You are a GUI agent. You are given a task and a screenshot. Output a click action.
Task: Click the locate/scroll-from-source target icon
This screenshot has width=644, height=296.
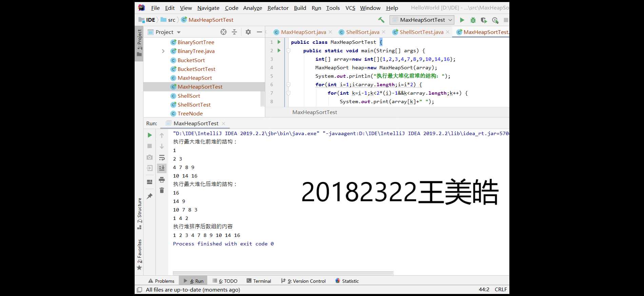[x=223, y=32]
